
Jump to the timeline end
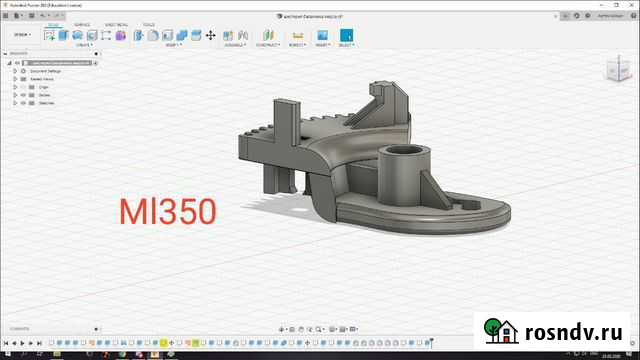click(39, 344)
